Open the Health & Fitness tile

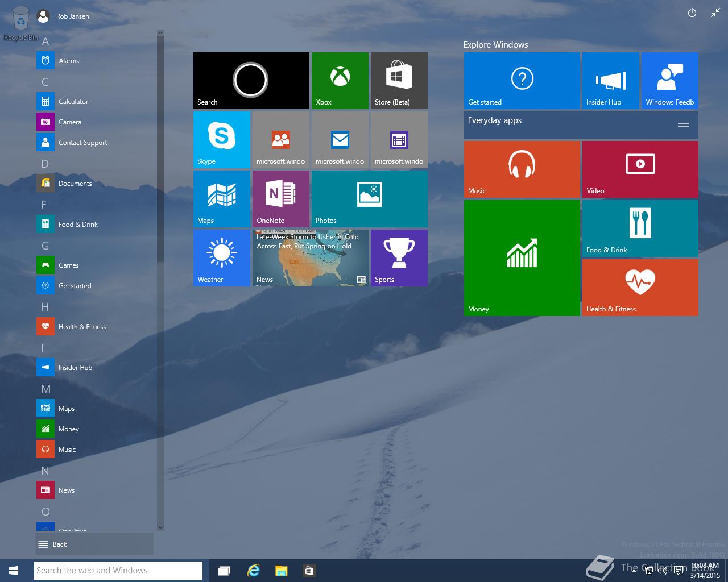pos(640,288)
